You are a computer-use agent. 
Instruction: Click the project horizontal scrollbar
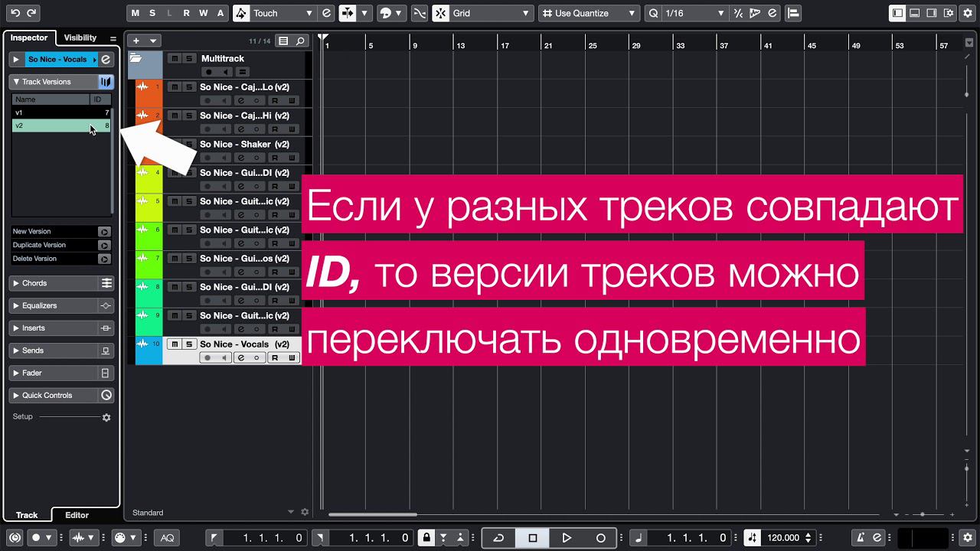(374, 514)
